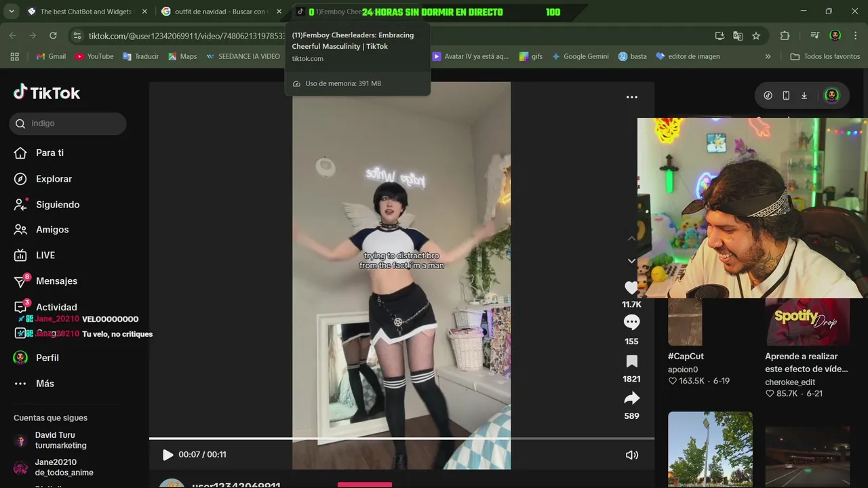Seek along the video progress bar

tap(401, 439)
